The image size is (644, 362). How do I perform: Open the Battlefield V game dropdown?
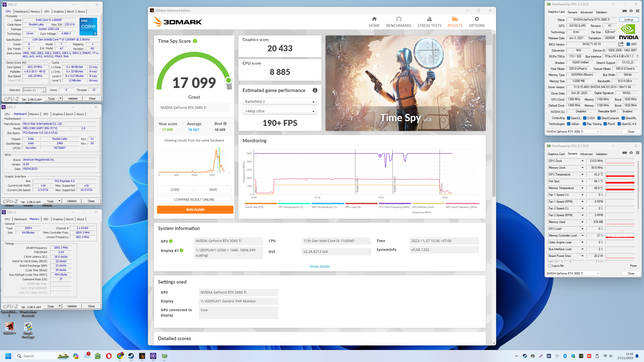tap(280, 102)
